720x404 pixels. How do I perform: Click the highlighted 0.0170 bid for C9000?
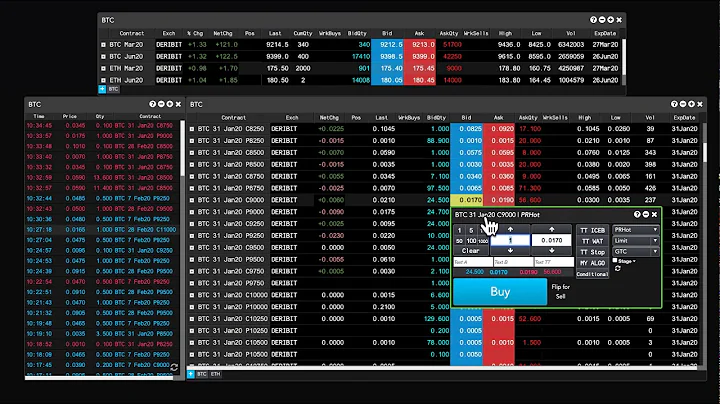point(467,200)
